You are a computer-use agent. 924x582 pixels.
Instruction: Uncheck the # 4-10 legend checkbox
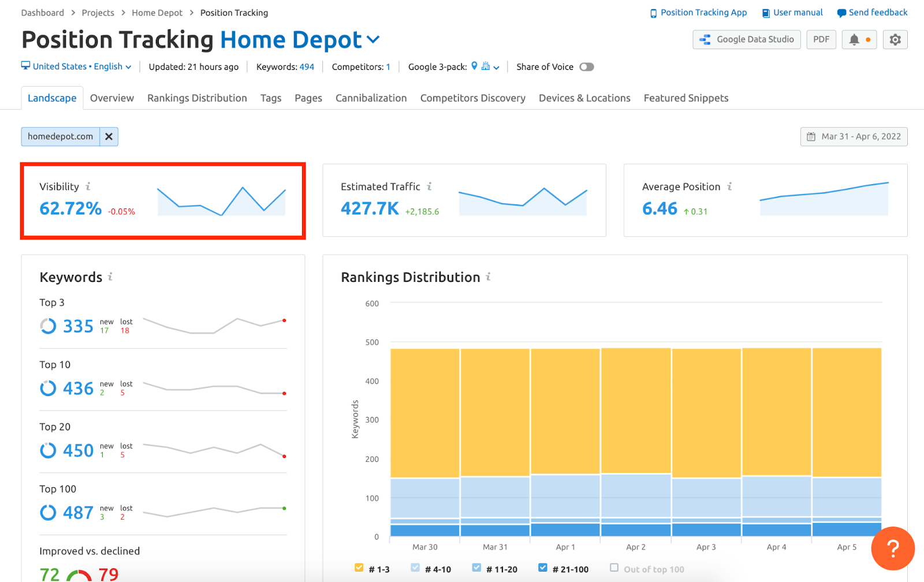pos(415,568)
